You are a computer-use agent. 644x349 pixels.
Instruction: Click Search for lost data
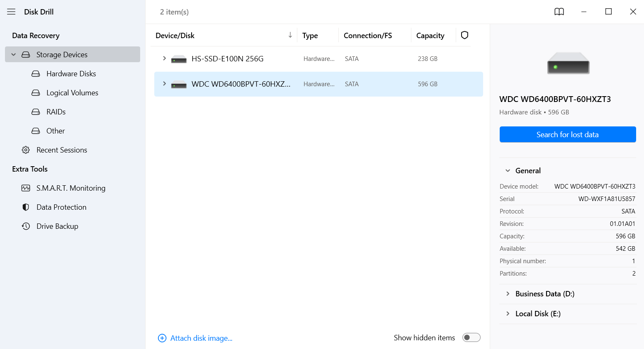click(567, 134)
